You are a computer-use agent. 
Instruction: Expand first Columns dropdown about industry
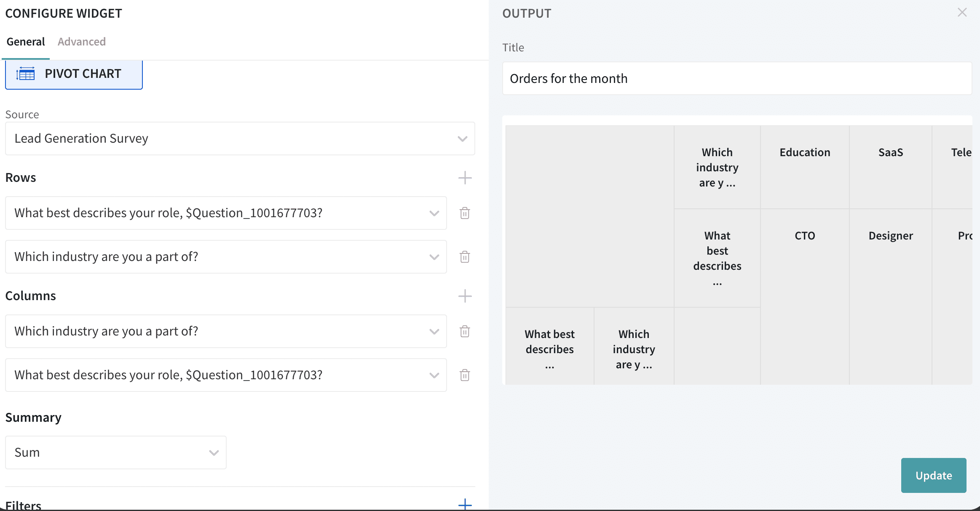(x=225, y=331)
